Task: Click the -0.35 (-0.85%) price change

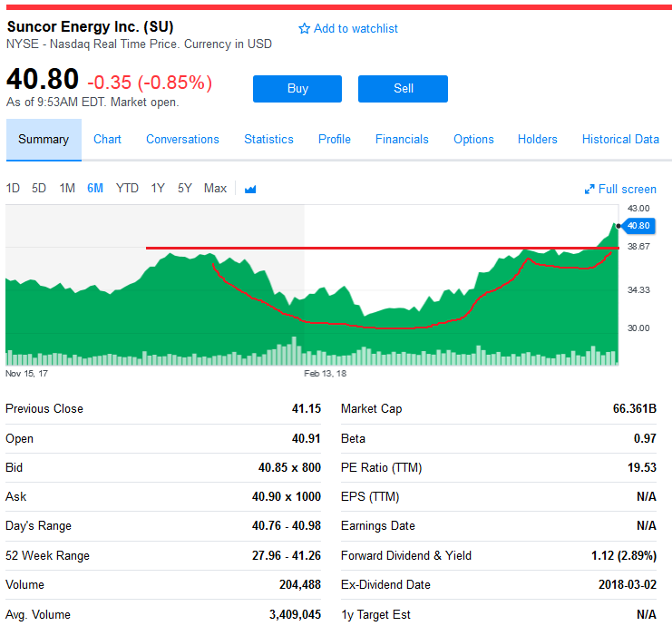Action: coord(150,83)
